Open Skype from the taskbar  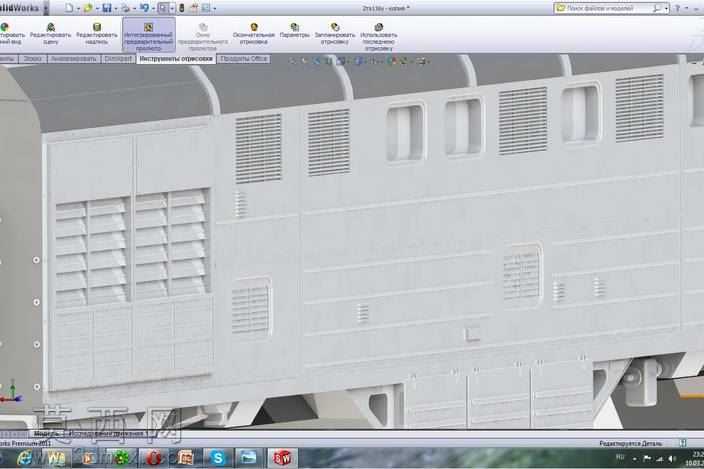pyautogui.click(x=218, y=458)
